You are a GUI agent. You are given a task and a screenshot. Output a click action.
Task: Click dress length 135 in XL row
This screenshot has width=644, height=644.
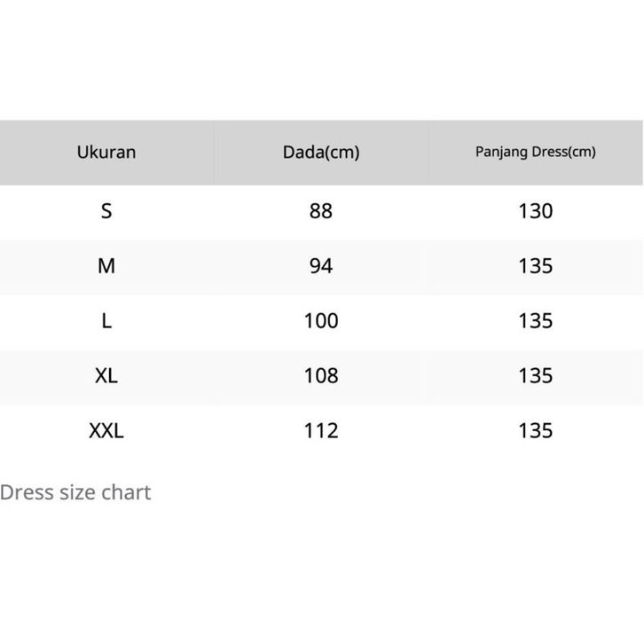536,375
